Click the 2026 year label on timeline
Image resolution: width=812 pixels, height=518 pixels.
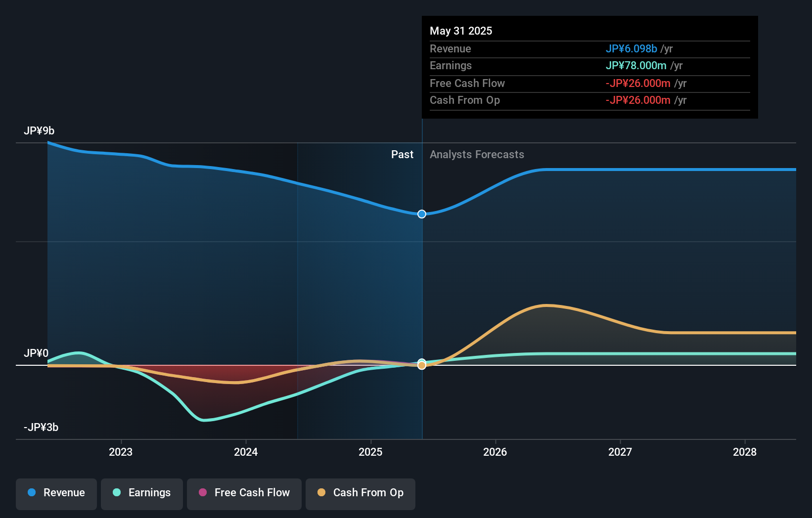[496, 452]
